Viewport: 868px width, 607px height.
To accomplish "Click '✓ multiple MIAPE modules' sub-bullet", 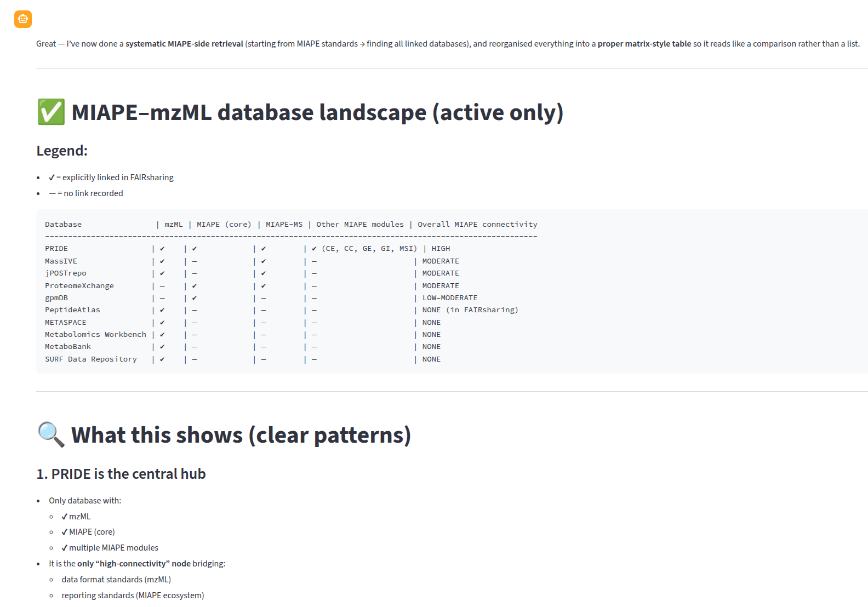I will point(110,548).
